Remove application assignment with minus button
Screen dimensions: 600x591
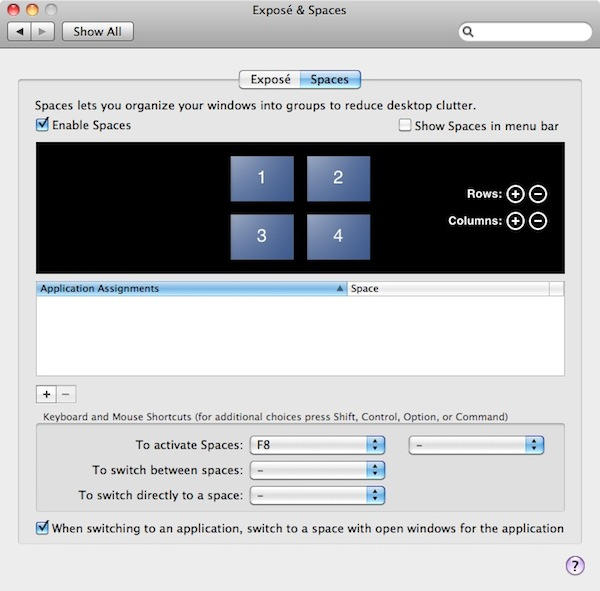(66, 394)
